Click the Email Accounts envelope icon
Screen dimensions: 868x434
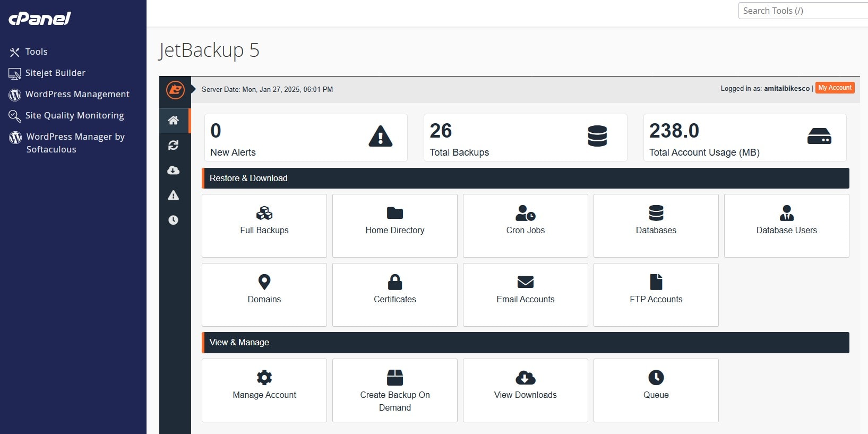click(x=526, y=282)
